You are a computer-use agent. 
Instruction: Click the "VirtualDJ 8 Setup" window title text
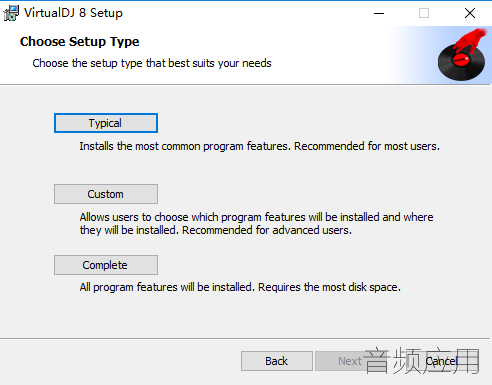coord(73,13)
